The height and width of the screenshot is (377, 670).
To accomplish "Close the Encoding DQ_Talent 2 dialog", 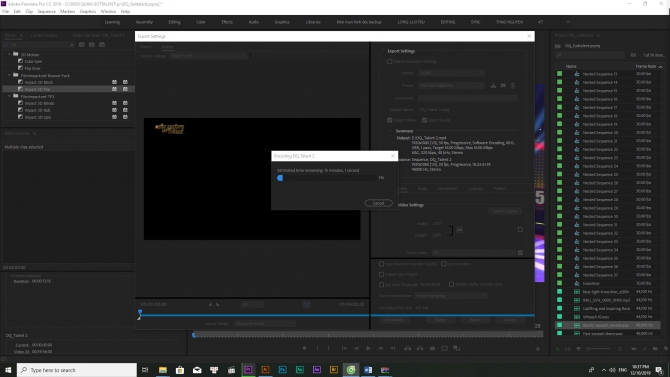I will [393, 156].
